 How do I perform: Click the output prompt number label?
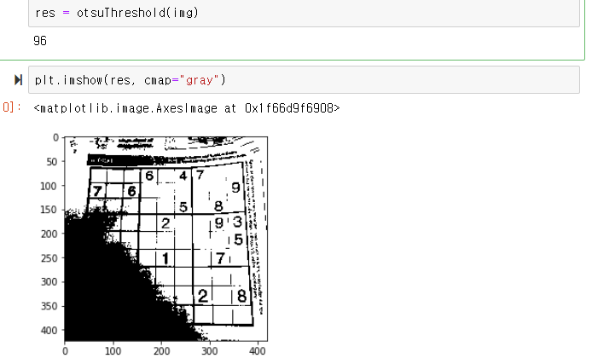tap(12, 107)
